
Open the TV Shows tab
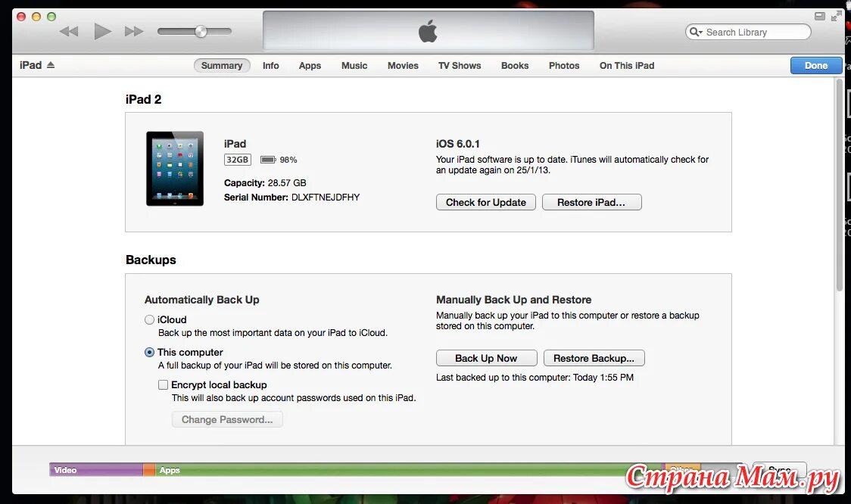click(460, 66)
